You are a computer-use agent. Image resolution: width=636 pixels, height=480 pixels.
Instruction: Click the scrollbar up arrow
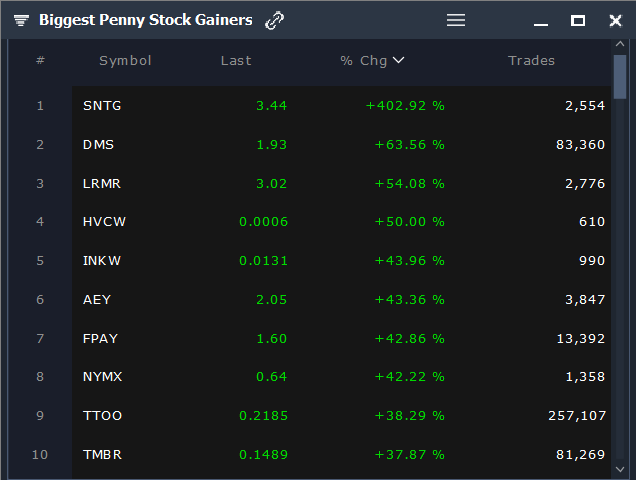(x=620, y=44)
